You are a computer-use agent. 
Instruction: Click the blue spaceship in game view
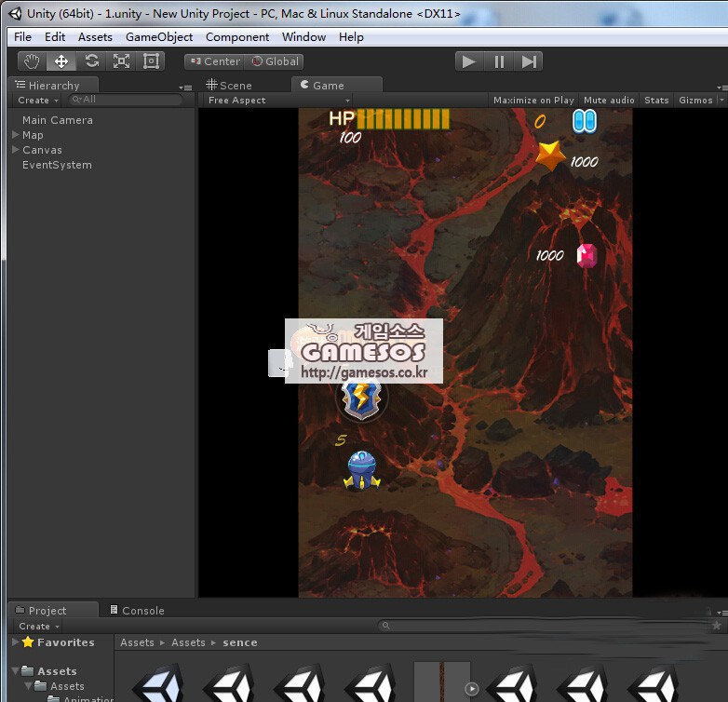(362, 470)
